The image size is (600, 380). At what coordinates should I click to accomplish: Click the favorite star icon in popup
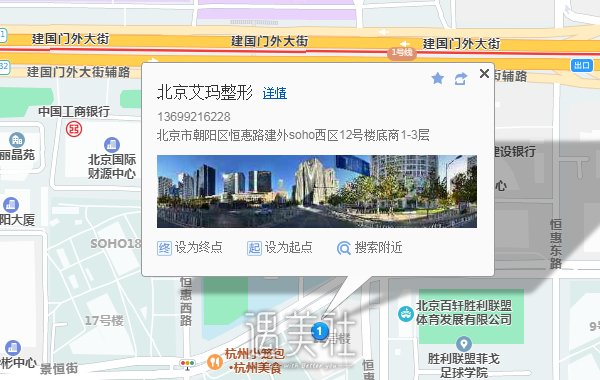click(x=437, y=78)
